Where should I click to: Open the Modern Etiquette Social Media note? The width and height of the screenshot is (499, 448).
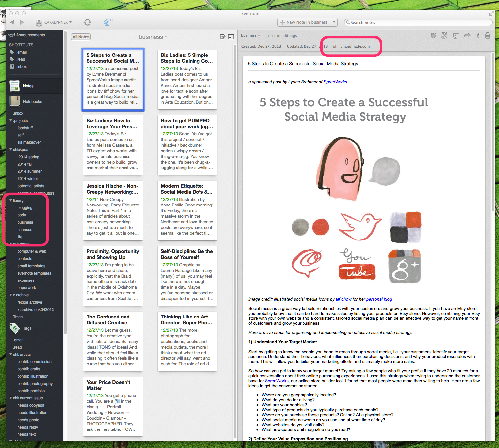[187, 210]
